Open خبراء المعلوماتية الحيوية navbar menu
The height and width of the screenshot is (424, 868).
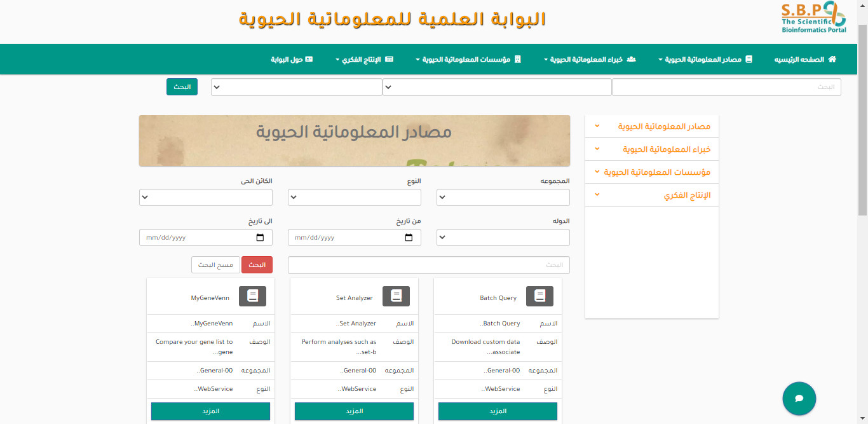(x=590, y=59)
